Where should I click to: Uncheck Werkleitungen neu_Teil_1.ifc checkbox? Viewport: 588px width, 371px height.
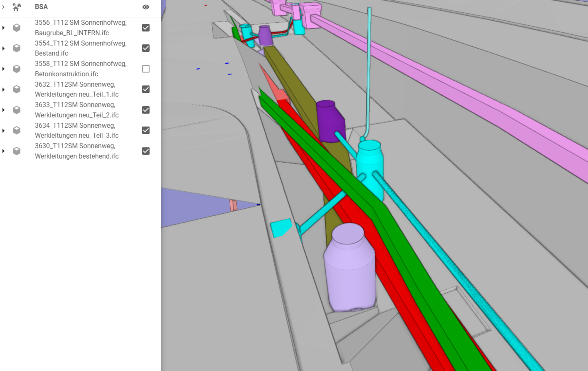tap(146, 89)
